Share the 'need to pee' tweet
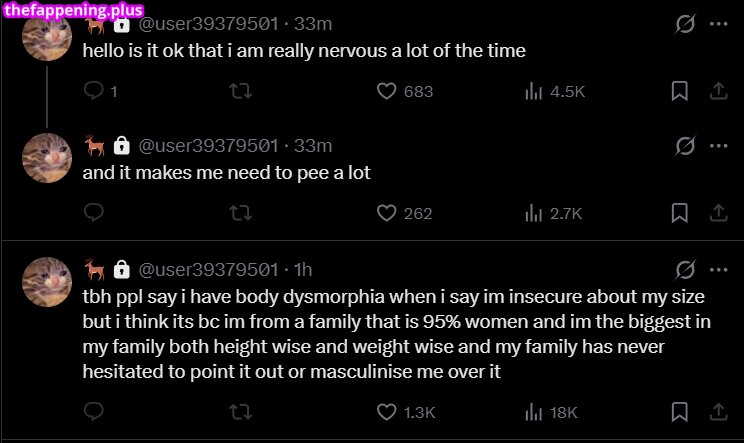744x443 pixels. coord(717,212)
